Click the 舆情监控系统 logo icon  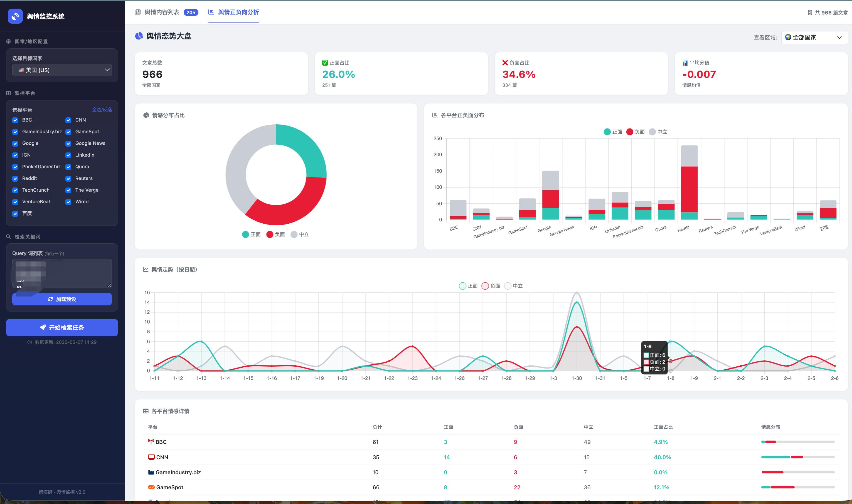pyautogui.click(x=15, y=16)
